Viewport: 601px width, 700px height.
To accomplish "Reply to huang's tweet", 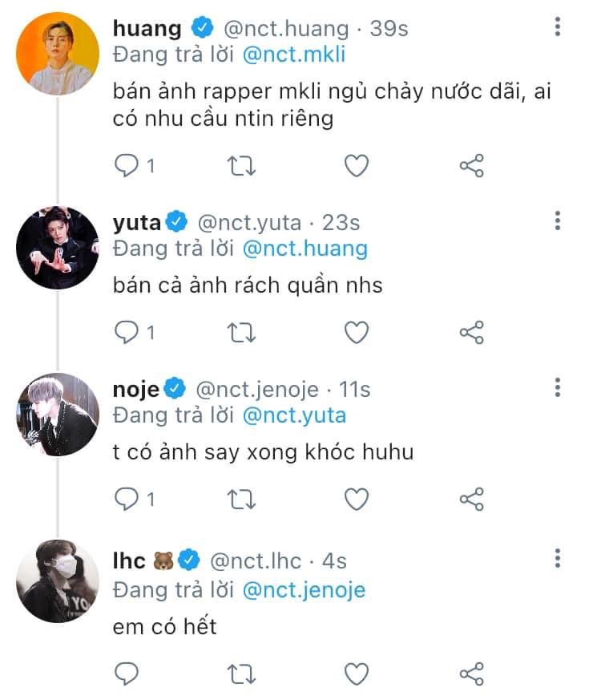I will point(127,166).
